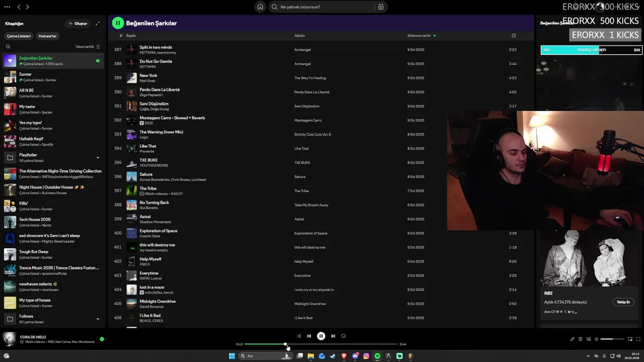Skip to next track

coord(333,336)
